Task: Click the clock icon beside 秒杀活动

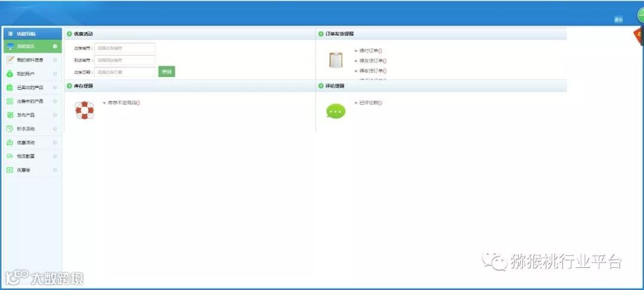Action: click(x=10, y=128)
